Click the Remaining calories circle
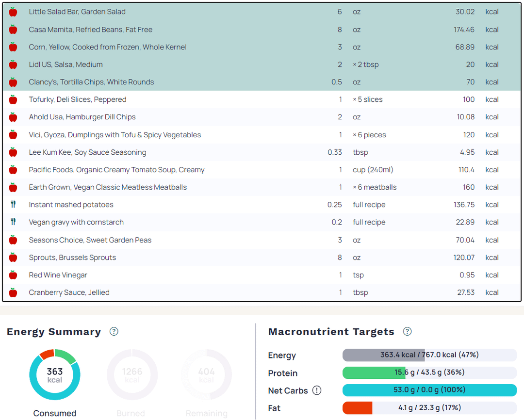Screen dimensions: 524x420 (x=206, y=375)
